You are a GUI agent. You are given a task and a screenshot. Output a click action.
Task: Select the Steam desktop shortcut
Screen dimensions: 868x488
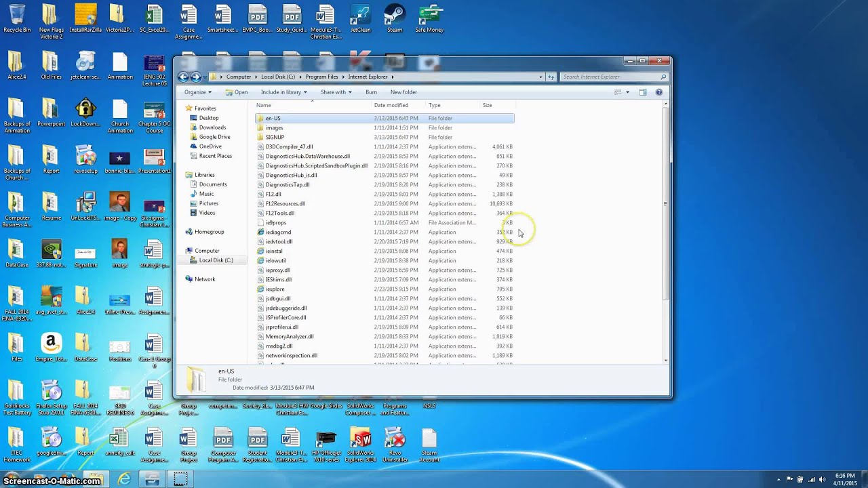[x=395, y=18]
